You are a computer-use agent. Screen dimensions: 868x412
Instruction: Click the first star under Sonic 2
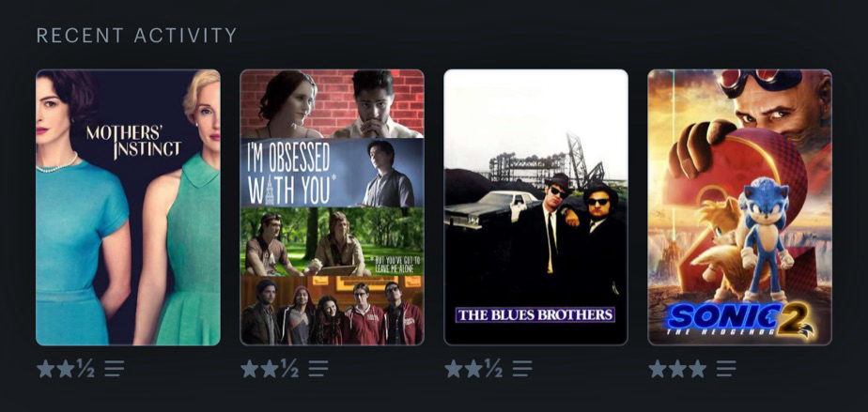click(x=658, y=368)
